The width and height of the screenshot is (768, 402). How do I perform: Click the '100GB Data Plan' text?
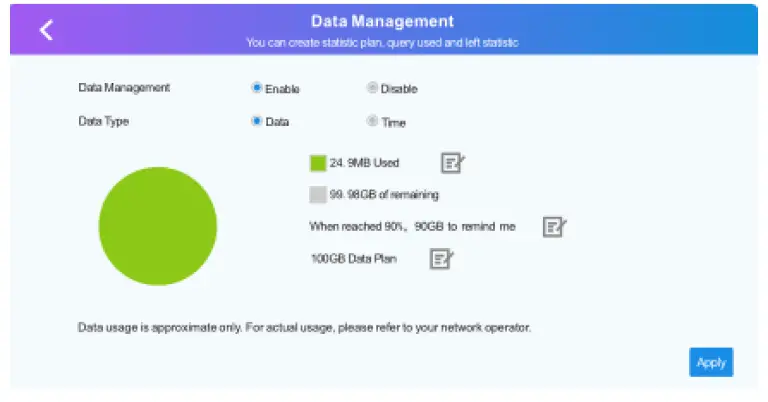pyautogui.click(x=353, y=260)
